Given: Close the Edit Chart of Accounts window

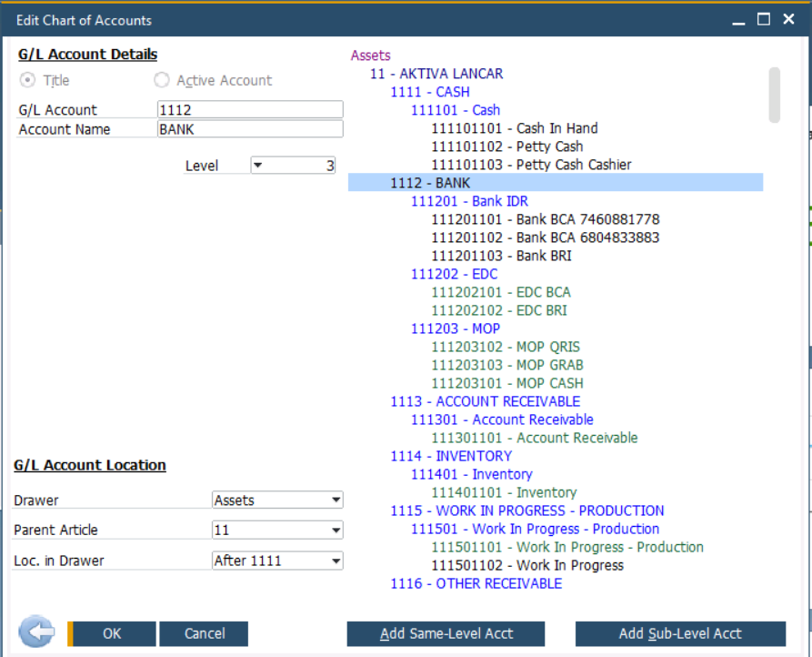Looking at the screenshot, I should tap(788, 19).
